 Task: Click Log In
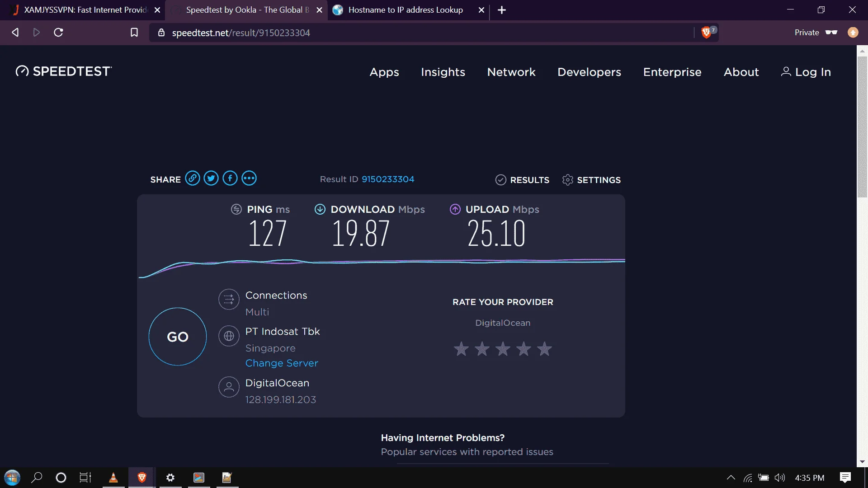806,72
